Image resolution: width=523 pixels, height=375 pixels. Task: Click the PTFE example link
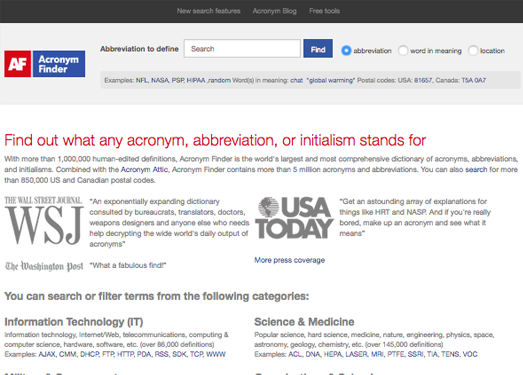pos(396,354)
